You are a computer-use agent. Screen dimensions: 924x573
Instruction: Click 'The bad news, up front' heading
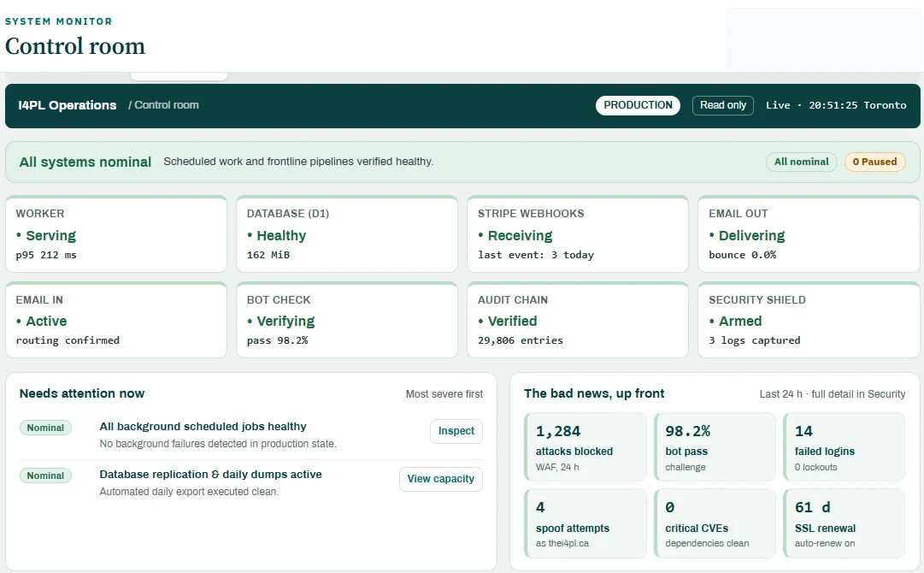point(594,393)
